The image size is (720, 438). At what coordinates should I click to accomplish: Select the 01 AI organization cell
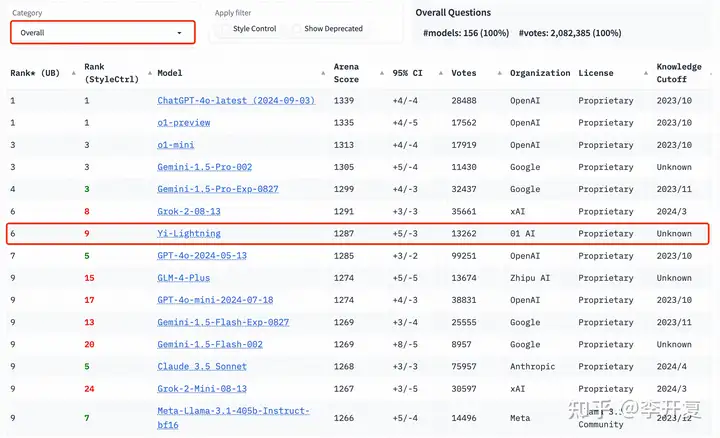click(522, 233)
